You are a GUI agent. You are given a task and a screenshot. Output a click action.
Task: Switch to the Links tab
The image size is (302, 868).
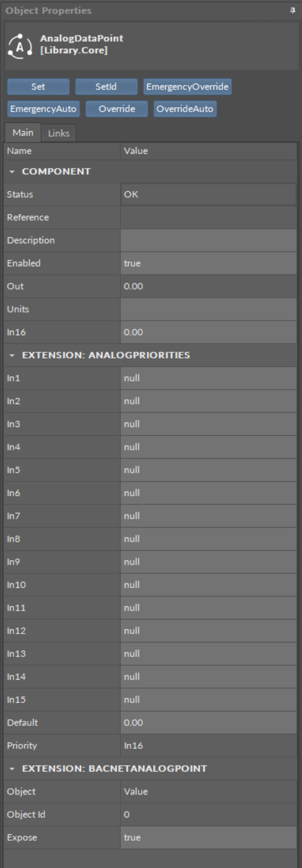click(x=59, y=132)
